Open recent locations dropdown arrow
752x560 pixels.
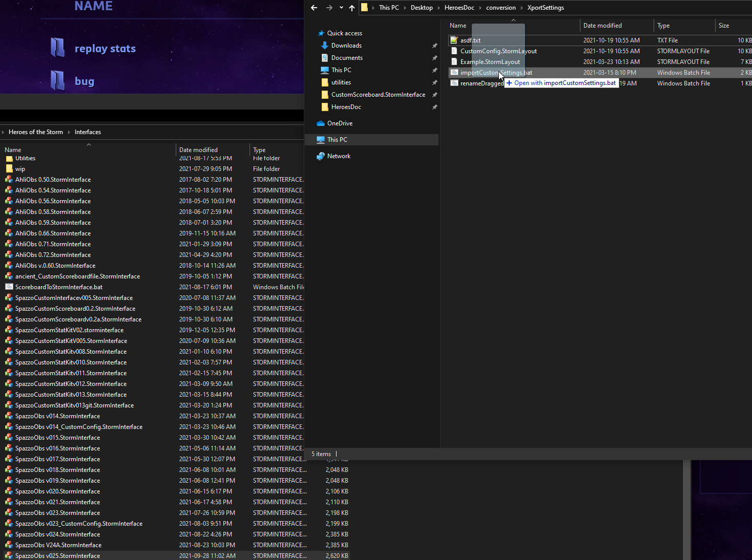click(341, 8)
